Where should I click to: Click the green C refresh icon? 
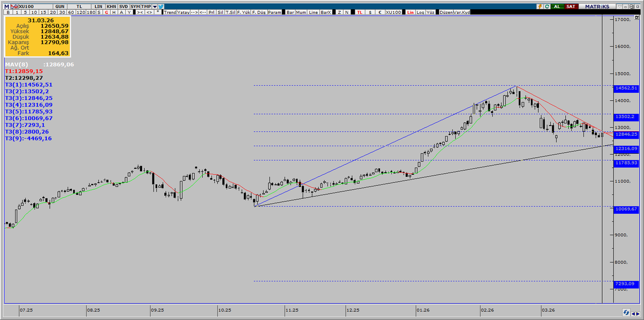click(x=547, y=6)
